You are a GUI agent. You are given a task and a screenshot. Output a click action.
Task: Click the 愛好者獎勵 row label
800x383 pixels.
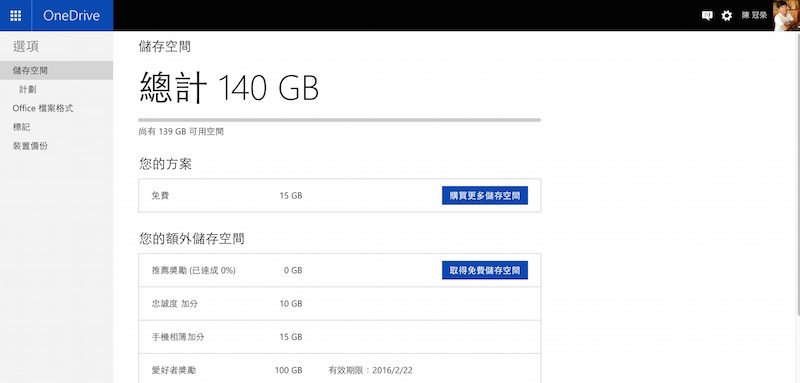click(x=173, y=370)
